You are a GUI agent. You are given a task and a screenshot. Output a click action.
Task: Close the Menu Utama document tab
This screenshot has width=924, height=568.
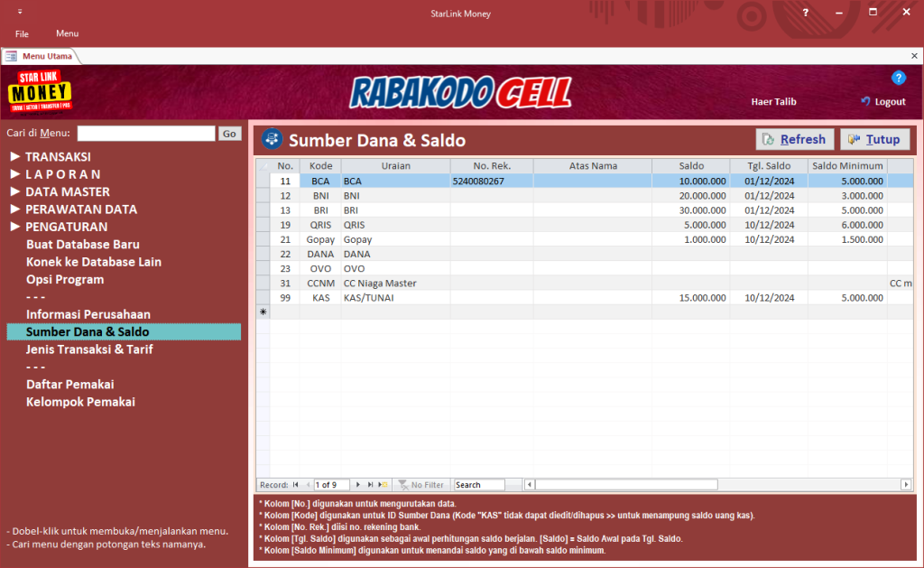coord(914,55)
